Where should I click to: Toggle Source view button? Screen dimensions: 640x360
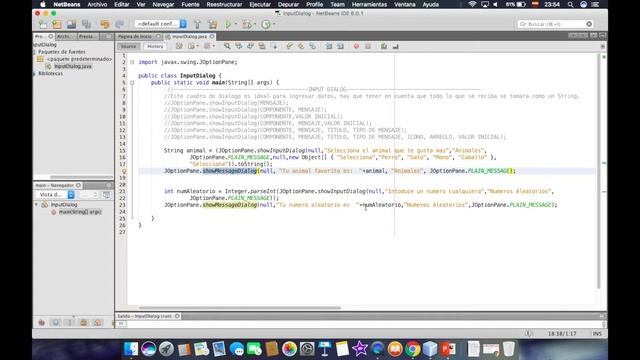point(128,47)
